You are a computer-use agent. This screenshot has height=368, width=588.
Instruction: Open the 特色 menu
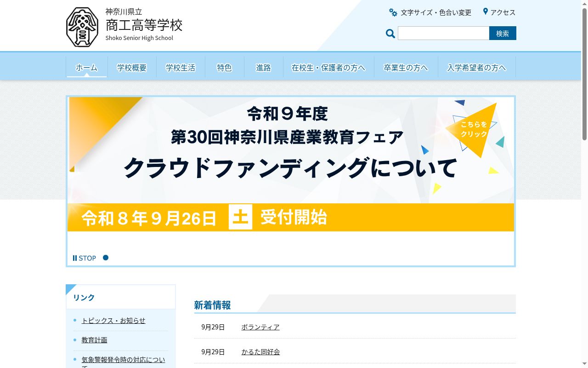(224, 68)
